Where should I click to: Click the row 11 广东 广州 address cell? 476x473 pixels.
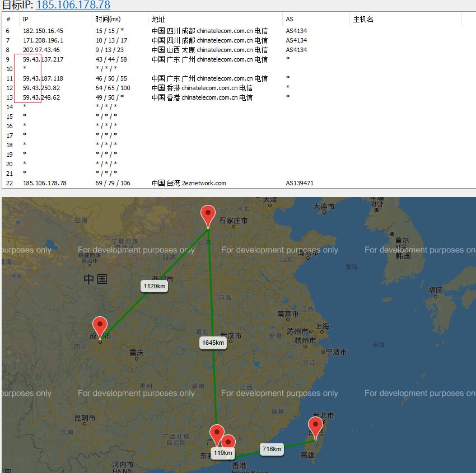pos(209,78)
